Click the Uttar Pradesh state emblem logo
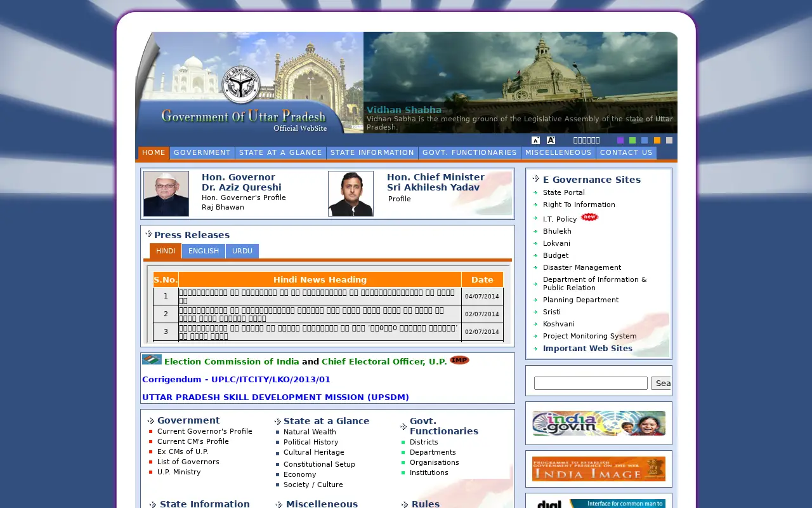Viewport: 812px width, 508px height. pos(241,84)
